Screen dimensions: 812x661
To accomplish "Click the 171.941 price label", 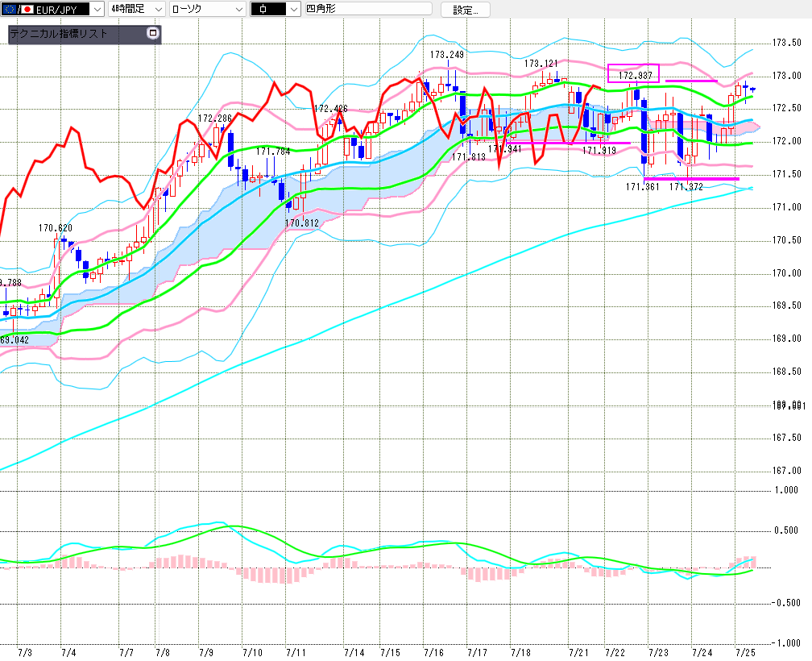I will coord(505,149).
